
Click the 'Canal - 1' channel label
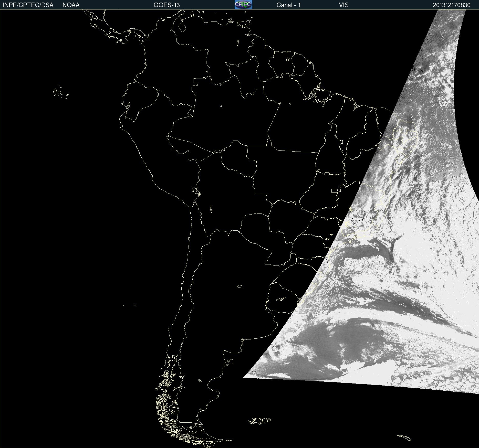tap(289, 5)
